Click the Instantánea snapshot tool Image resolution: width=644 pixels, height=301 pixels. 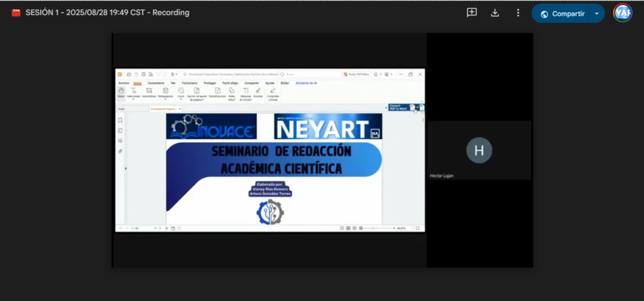coord(149,92)
